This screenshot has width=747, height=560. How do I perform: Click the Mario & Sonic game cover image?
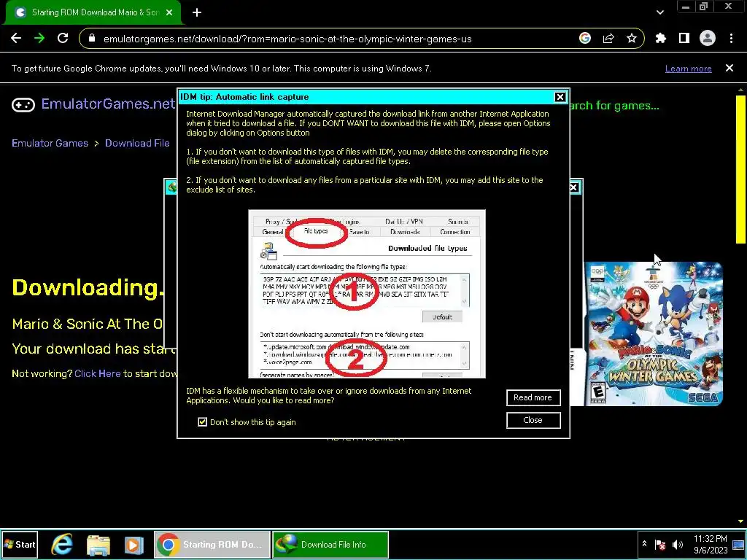pos(654,334)
